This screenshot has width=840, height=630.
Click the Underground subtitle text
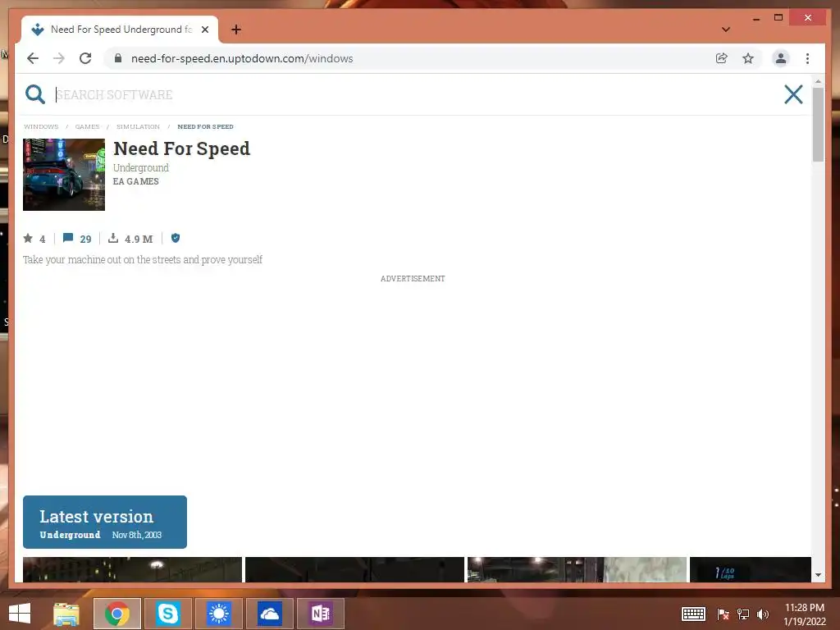point(141,167)
